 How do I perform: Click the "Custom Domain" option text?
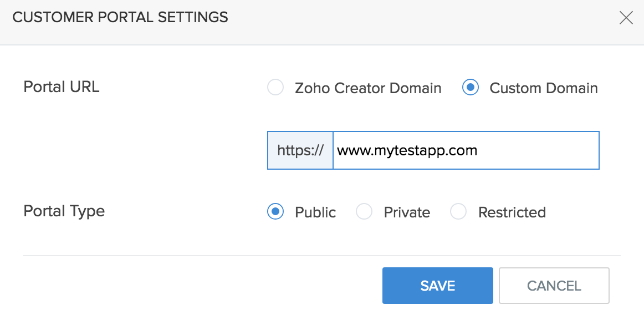point(543,88)
